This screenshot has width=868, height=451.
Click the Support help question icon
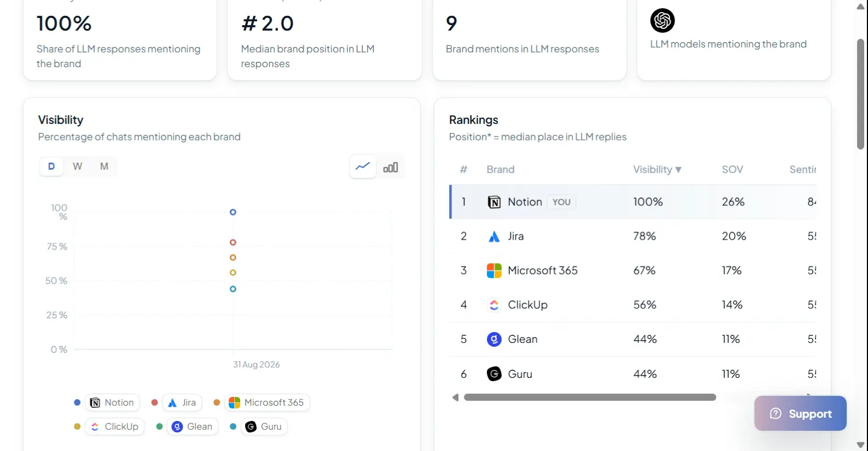[x=776, y=413]
